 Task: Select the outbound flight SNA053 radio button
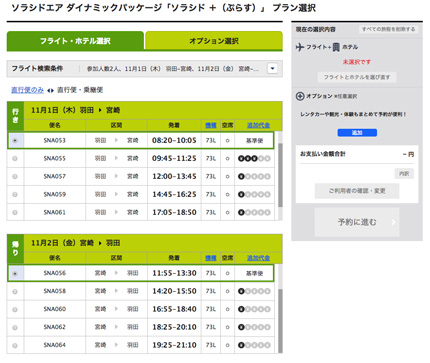coord(15,141)
